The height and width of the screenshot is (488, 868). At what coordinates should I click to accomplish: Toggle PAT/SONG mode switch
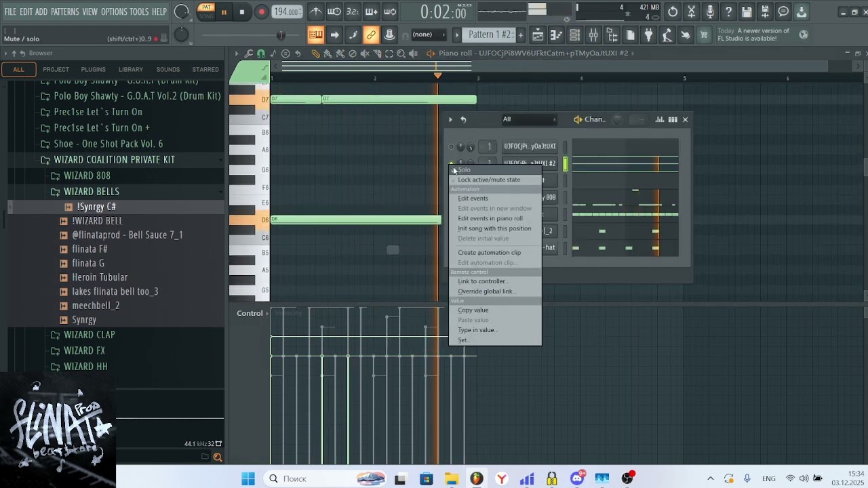click(206, 12)
